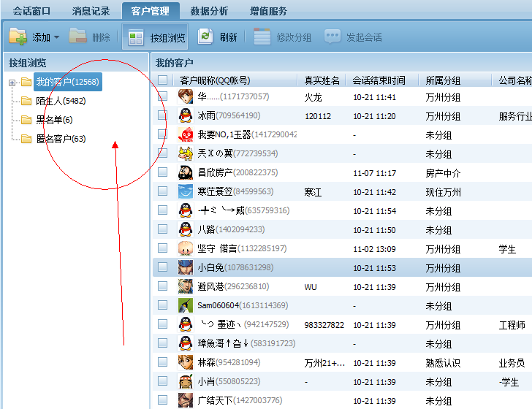Expand the 我的客户 tree node
532x409 pixels.
[12, 83]
